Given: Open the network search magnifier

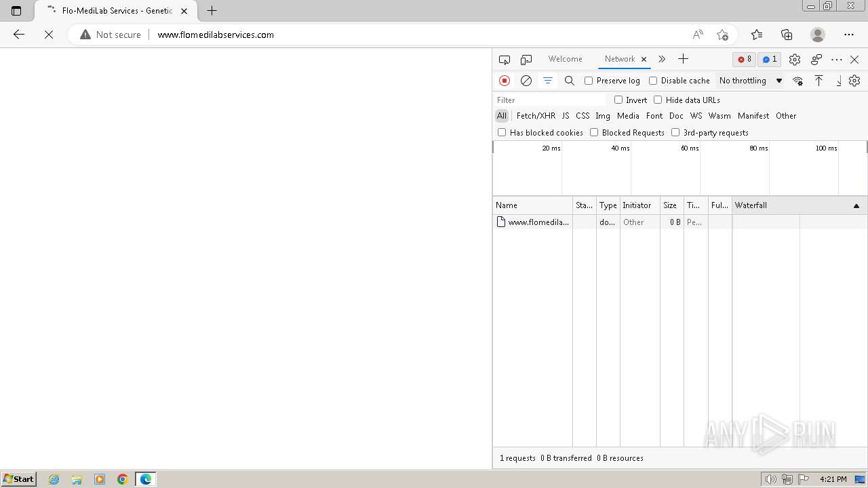Looking at the screenshot, I should point(570,81).
